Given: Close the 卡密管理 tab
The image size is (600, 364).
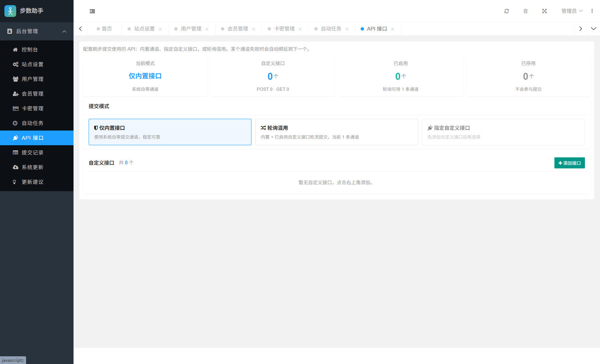Looking at the screenshot, I should tap(300, 29).
